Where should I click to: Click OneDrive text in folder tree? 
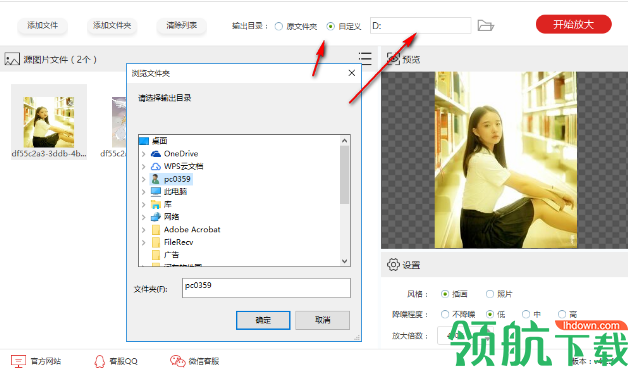click(181, 154)
